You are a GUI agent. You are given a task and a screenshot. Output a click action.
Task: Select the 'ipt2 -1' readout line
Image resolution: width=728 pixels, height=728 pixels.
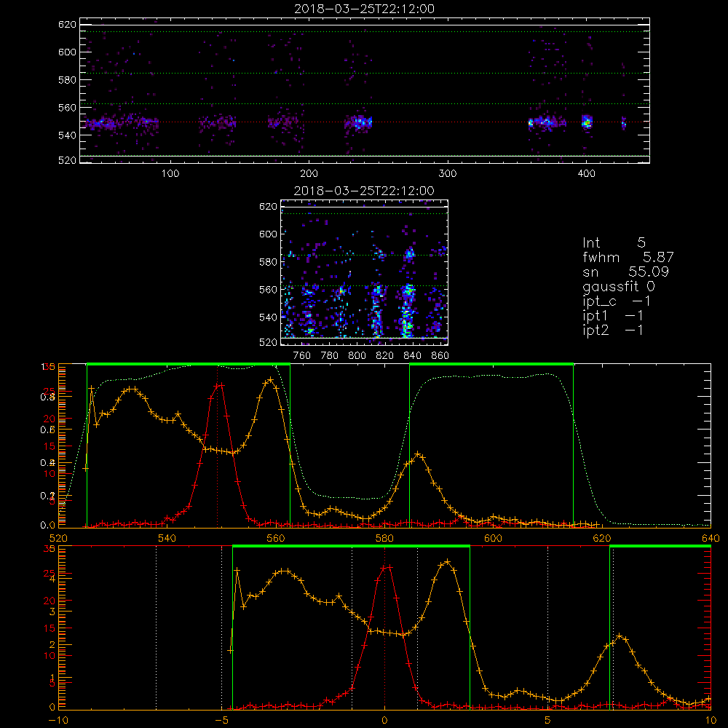(612, 330)
